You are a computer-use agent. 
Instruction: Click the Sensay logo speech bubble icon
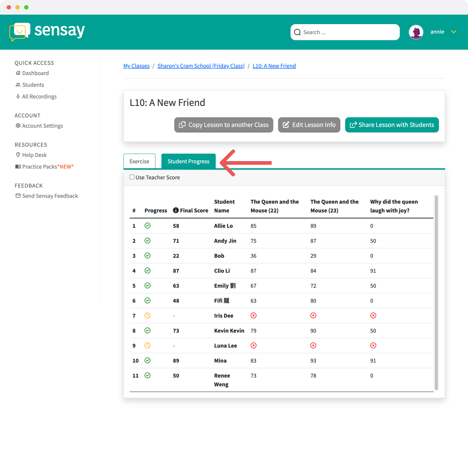[x=20, y=32]
